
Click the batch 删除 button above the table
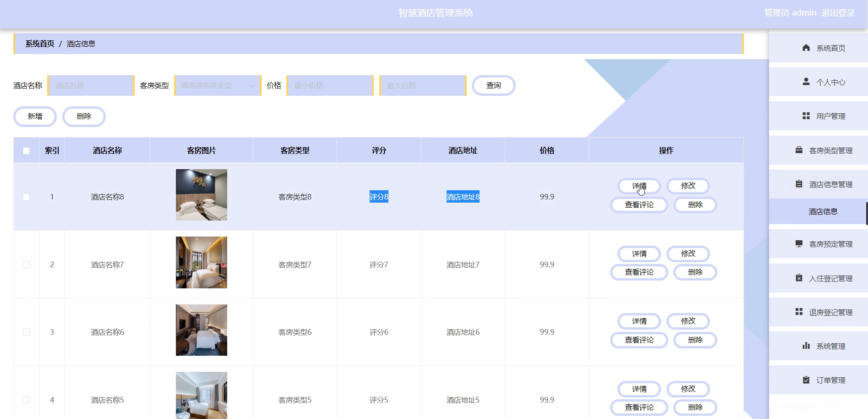coord(84,116)
